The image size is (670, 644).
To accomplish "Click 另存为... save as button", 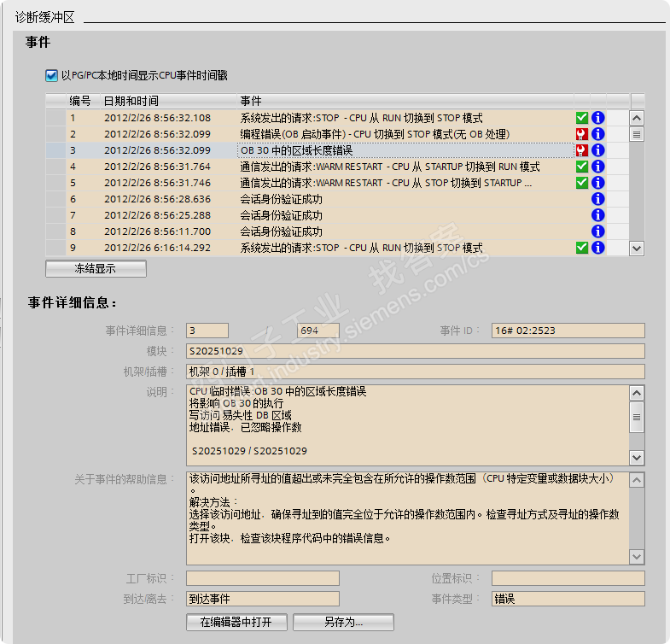I will 343,622.
